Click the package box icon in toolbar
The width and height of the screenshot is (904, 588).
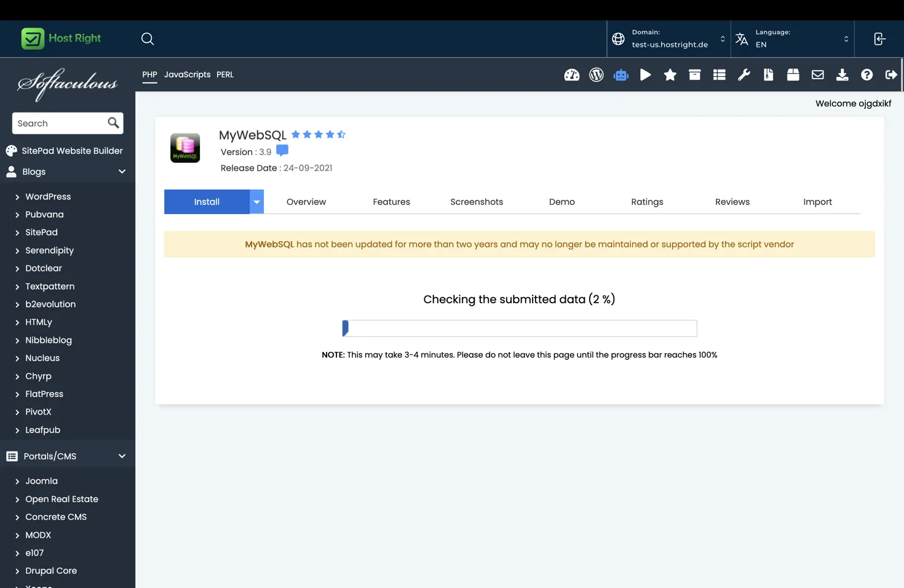[x=793, y=75]
